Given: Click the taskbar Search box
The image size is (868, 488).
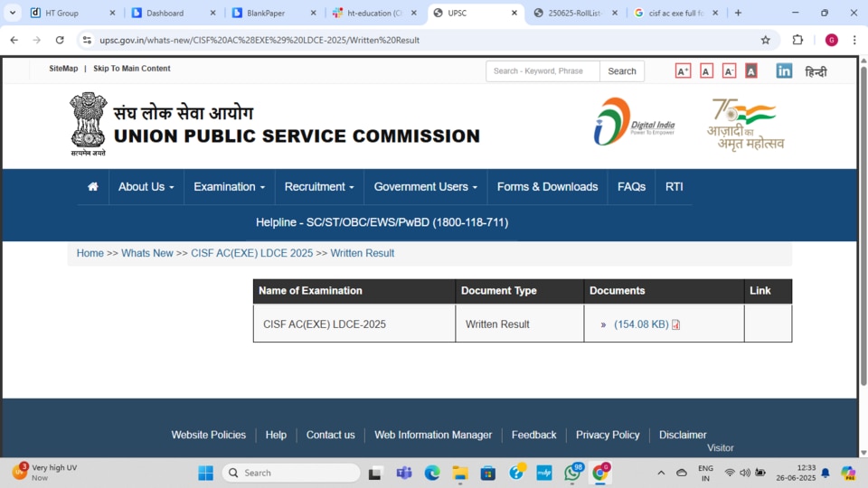Looking at the screenshot, I should click(291, 473).
